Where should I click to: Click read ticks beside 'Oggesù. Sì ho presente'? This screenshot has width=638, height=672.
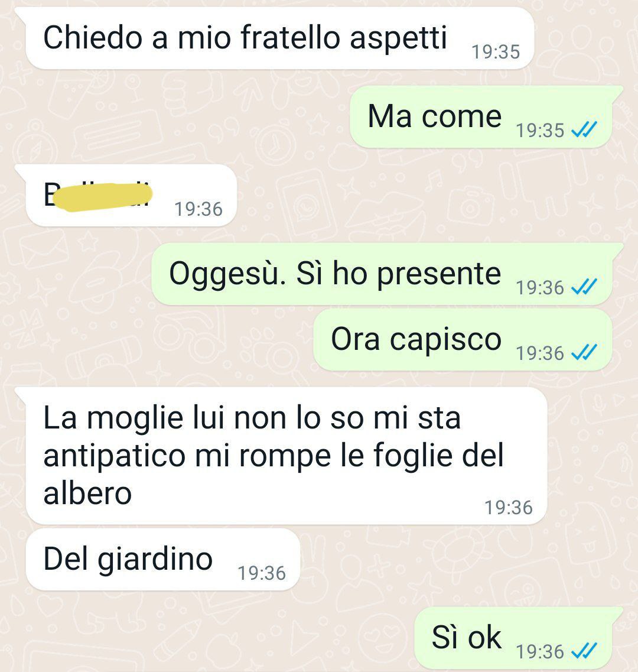[584, 287]
